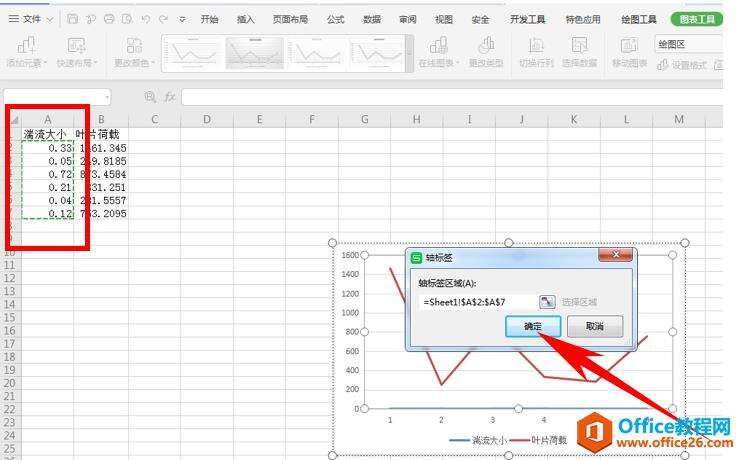
Task: Open the Insert (插入) ribbon tab
Action: [x=246, y=19]
